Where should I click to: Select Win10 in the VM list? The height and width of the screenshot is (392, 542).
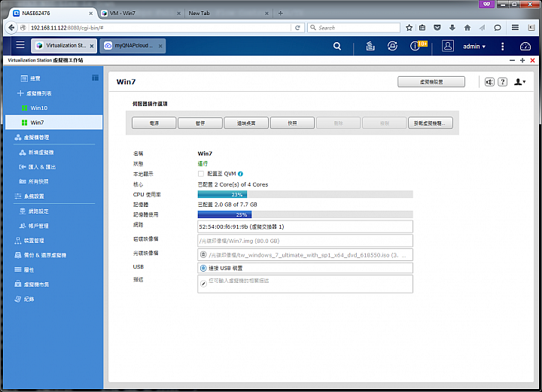pyautogui.click(x=54, y=108)
